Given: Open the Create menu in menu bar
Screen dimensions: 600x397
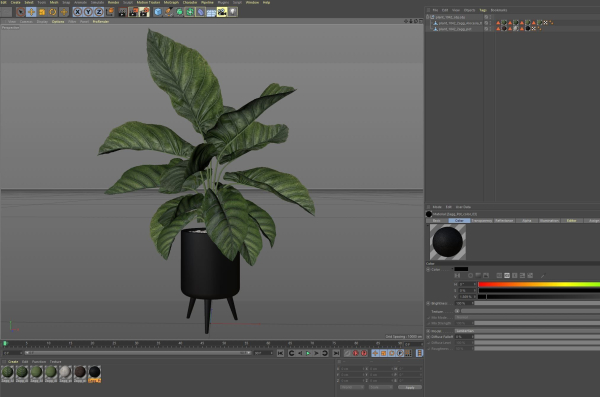Looking at the screenshot, I should [x=15, y=2].
